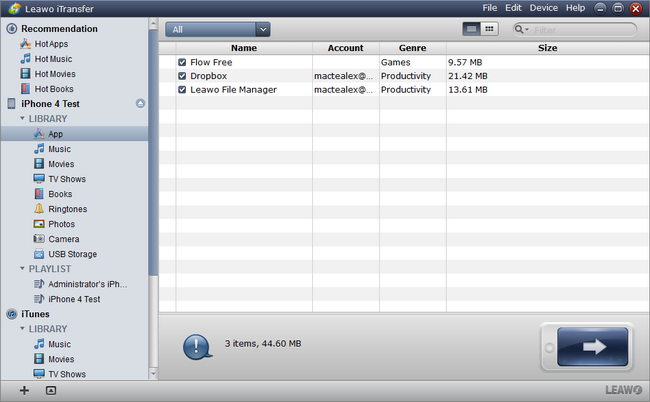Select the Leawo File Manager row name
This screenshot has width=650, height=402.
[x=233, y=90]
